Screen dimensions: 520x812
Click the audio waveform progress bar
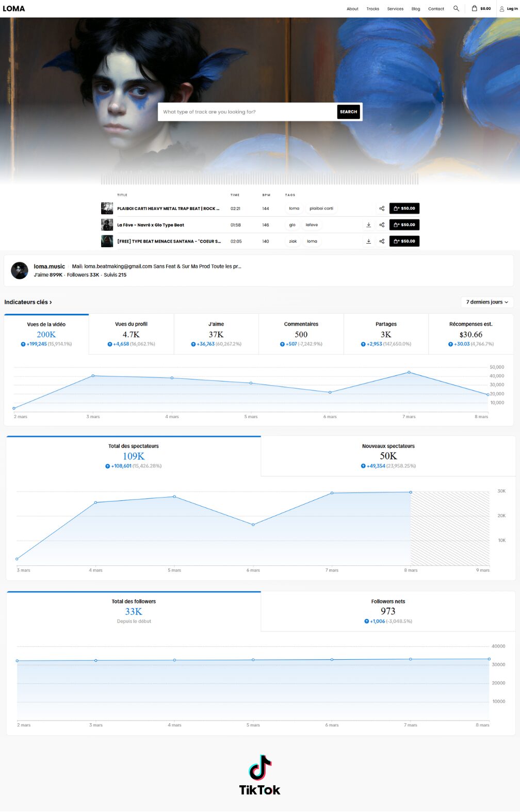click(259, 179)
